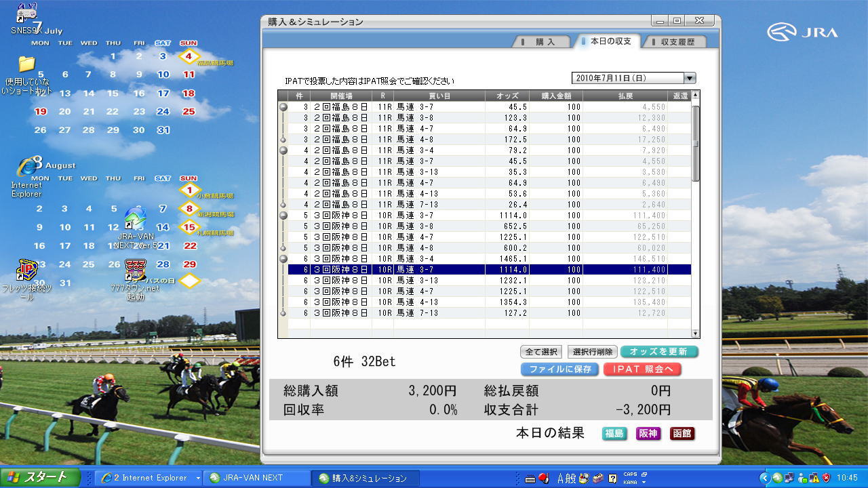Switch to the 収支履歴 tab
This screenshot has width=868, height=488.
676,42
